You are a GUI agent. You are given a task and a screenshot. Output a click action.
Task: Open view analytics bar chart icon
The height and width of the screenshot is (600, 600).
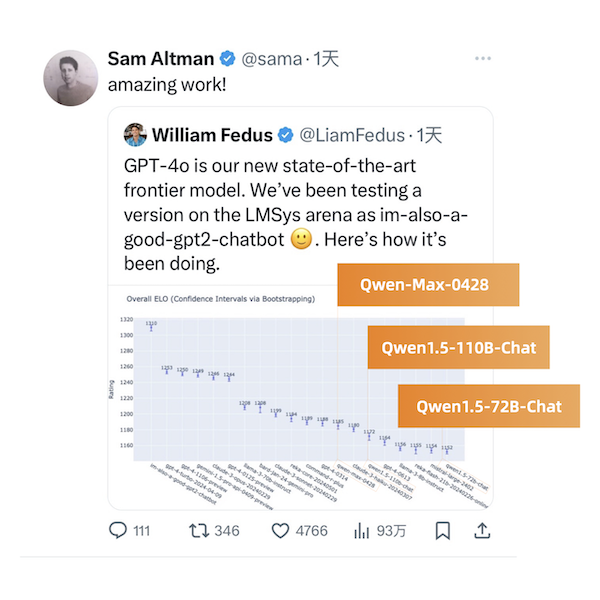pyautogui.click(x=363, y=531)
